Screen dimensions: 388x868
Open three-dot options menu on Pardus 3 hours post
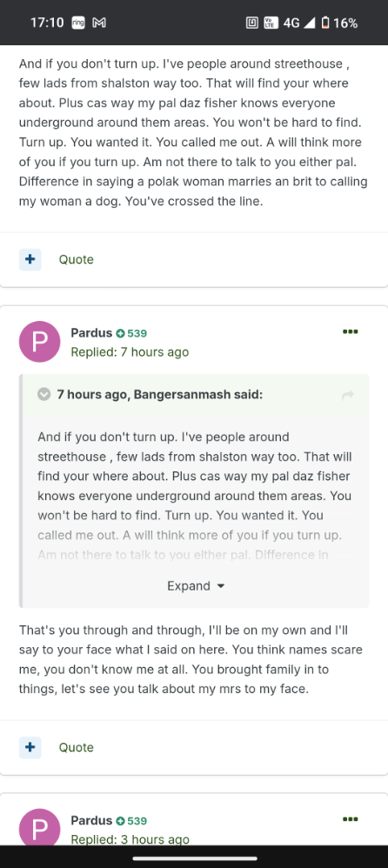[x=351, y=819]
